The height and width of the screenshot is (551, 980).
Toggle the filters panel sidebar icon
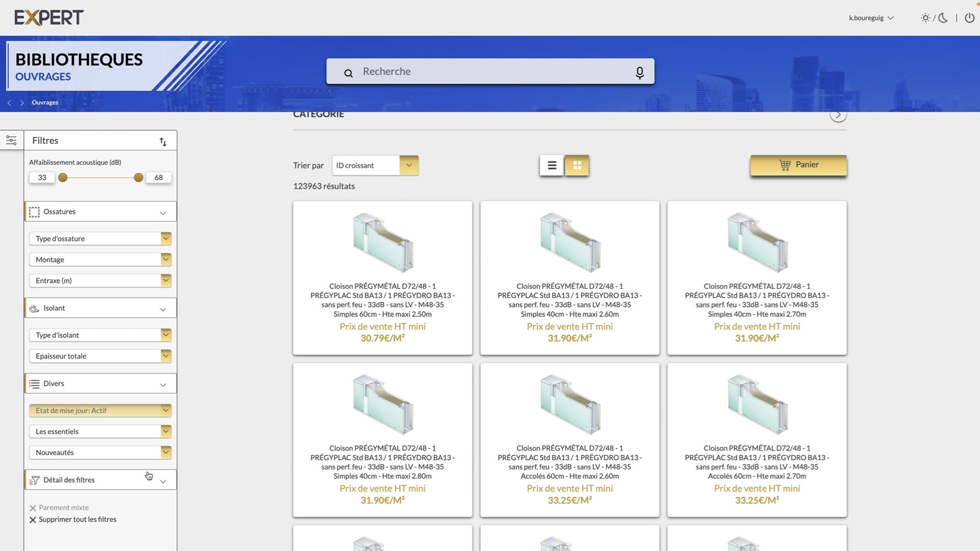[11, 141]
